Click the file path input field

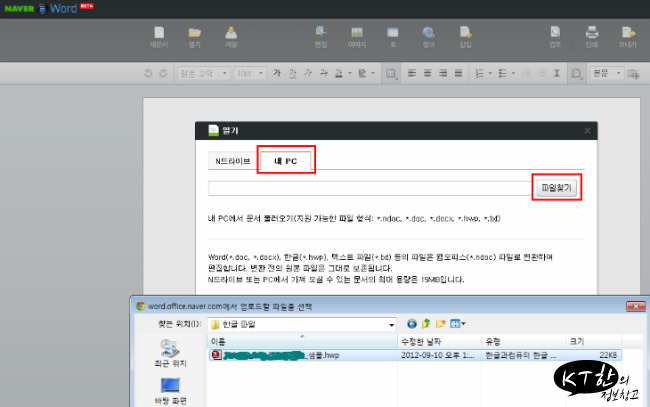pyautogui.click(x=370, y=188)
